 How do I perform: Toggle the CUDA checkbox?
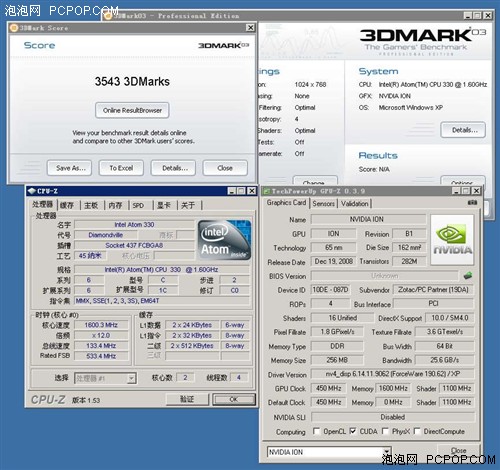tap(353, 431)
